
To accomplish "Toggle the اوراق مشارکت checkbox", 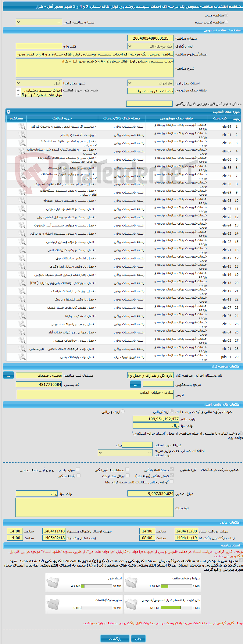I will (x=127, y=475).
